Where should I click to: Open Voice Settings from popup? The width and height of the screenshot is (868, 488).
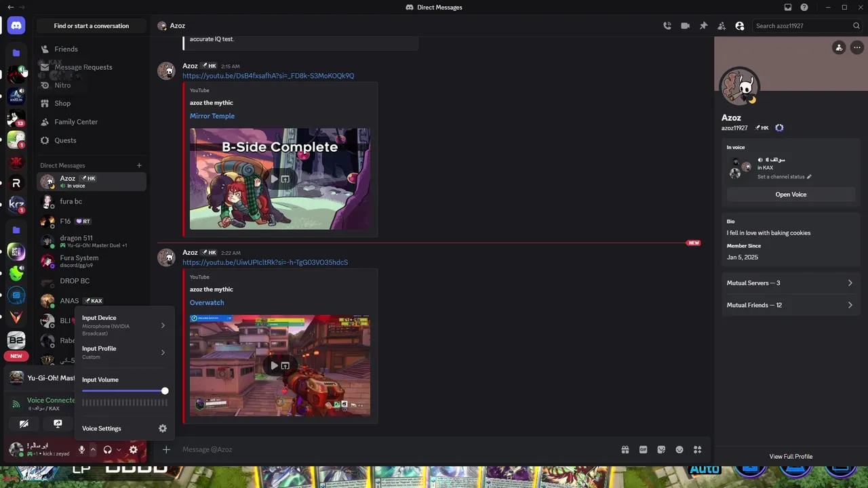click(123, 428)
